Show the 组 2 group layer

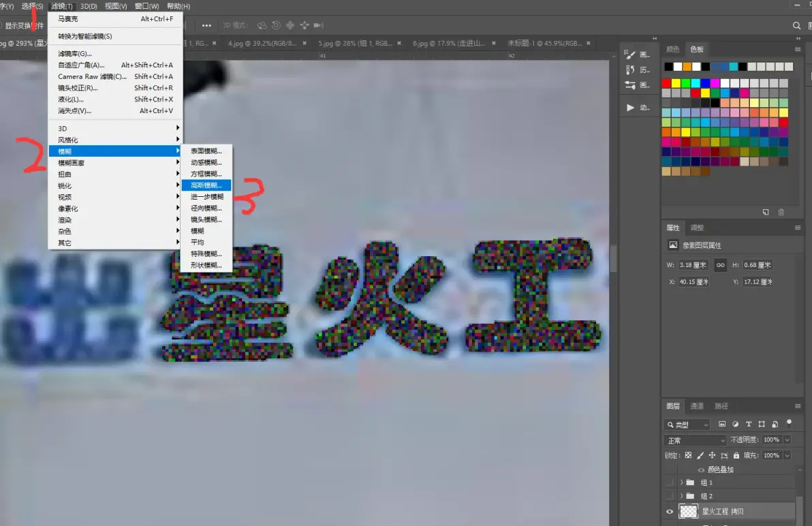coord(670,496)
